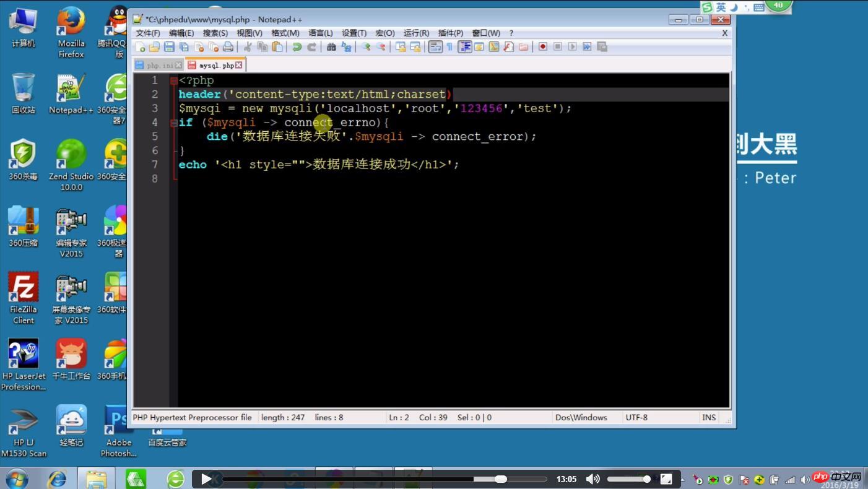Save the current file with floppy icon

(x=169, y=46)
